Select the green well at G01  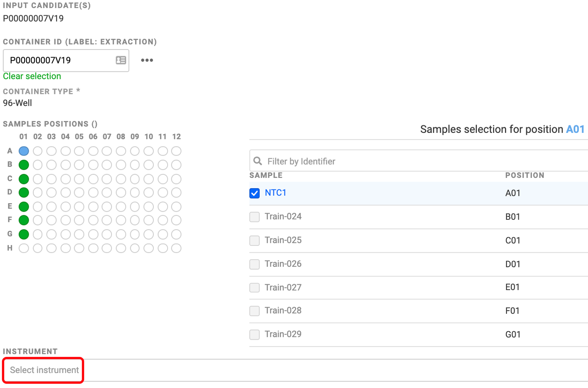(x=24, y=234)
